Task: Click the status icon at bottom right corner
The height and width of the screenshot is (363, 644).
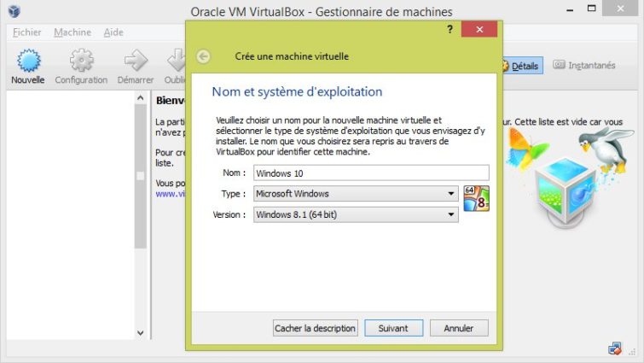Action: tap(615, 348)
